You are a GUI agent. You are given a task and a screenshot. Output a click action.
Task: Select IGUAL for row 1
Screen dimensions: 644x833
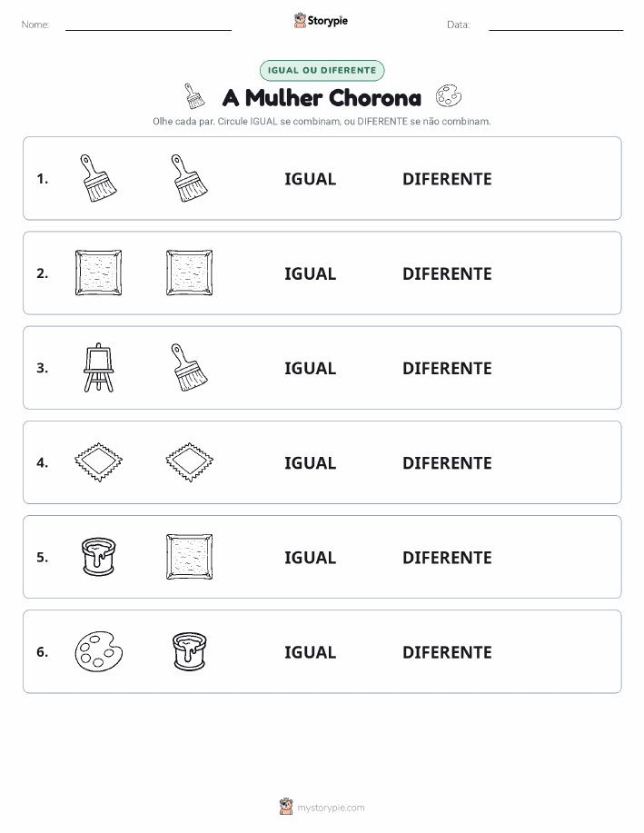311,179
